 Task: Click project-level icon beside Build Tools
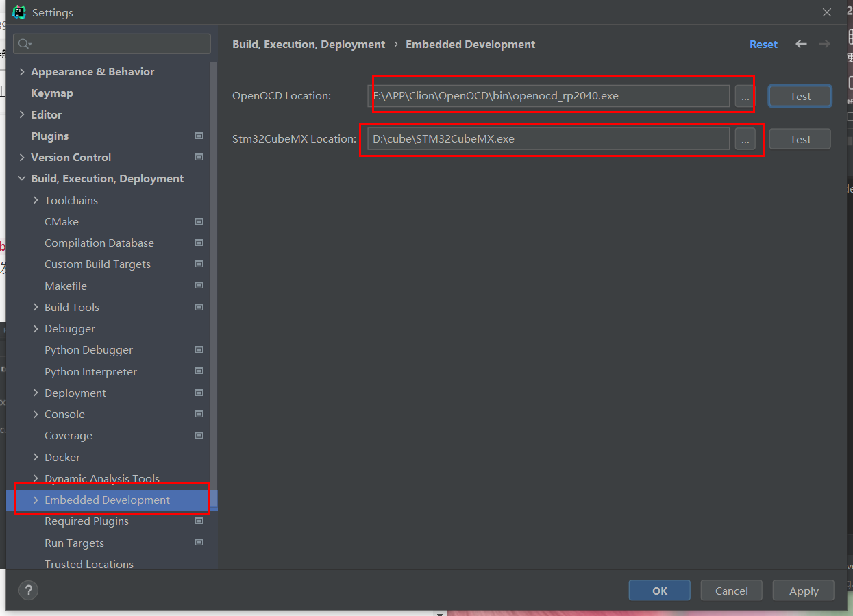(199, 307)
